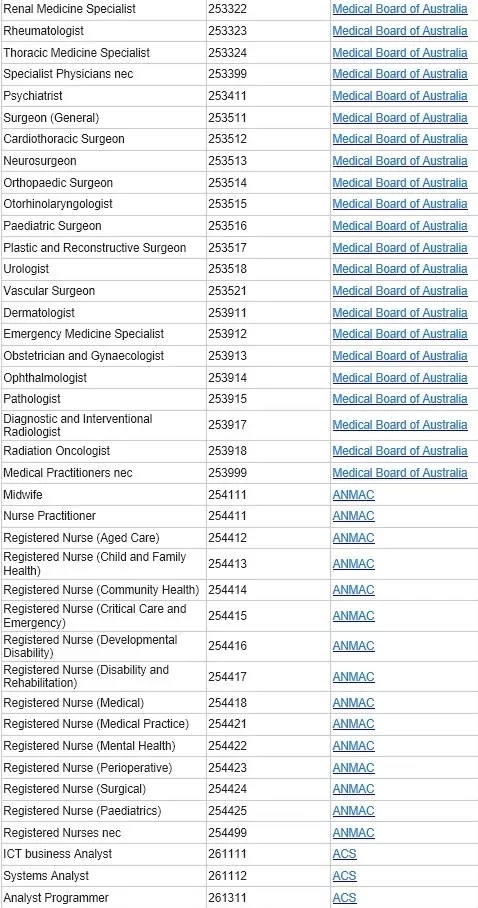
Task: Click ANMAC link for Registered Nurses nec
Action: [x=353, y=833]
